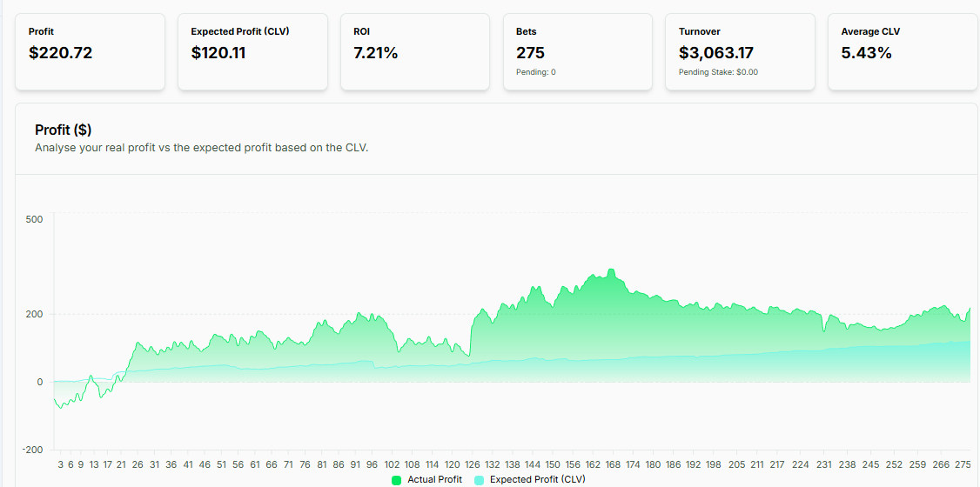
Task: Click the 500 label on the y-axis
Action: tap(34, 219)
